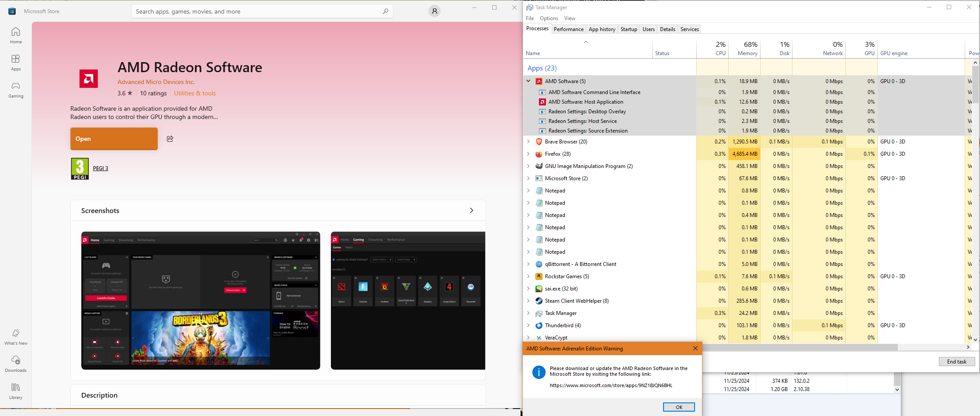Viewport: 980px width, 416px height.
Task: Click the AMD Radeon Software app logo
Action: click(x=89, y=79)
